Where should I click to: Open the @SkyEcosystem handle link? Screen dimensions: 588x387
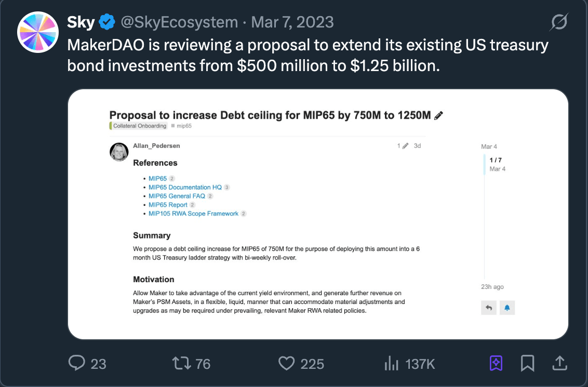[x=179, y=22]
